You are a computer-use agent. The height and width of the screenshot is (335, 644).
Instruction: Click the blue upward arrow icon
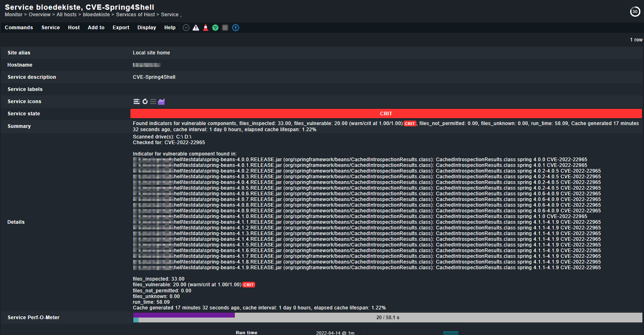pos(236,28)
